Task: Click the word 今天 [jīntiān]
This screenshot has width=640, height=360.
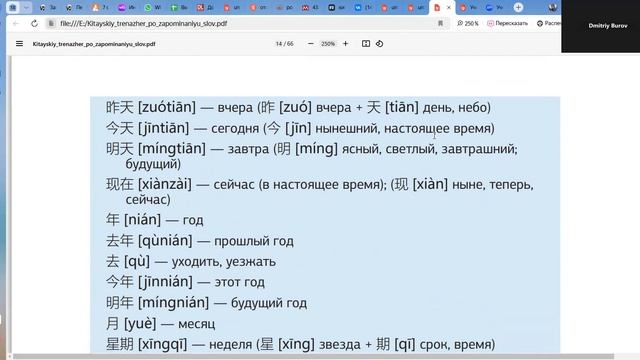Action: tap(147, 128)
